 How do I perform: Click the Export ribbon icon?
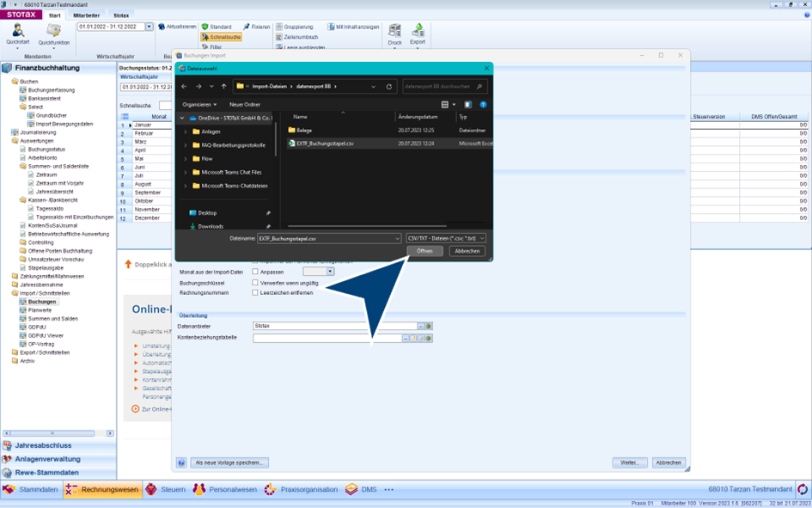(418, 33)
